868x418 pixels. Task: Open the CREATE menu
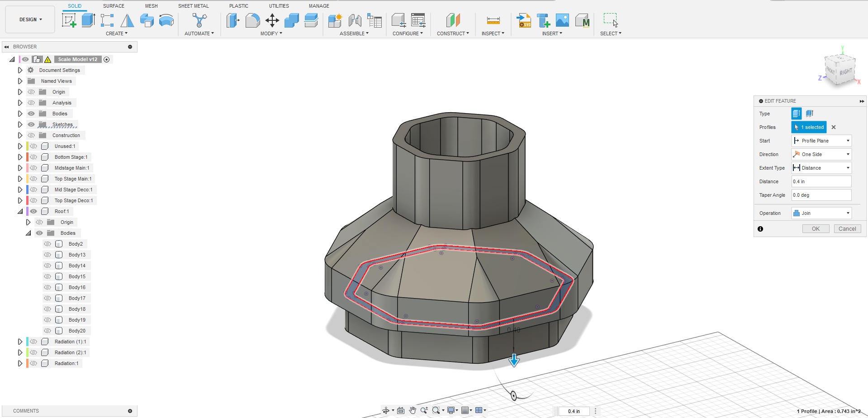point(117,33)
